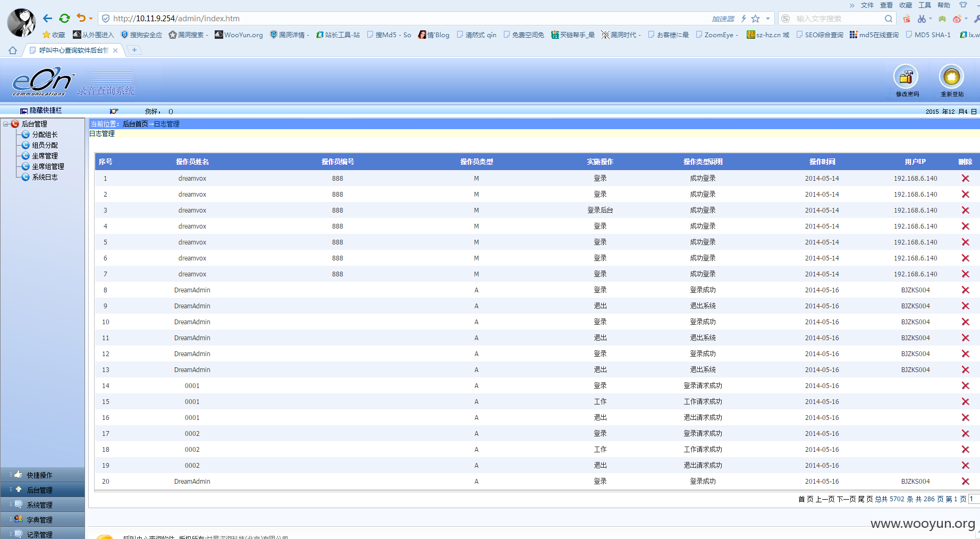980x539 pixels.
Task: Open the 查看 menu
Action: [x=886, y=5]
